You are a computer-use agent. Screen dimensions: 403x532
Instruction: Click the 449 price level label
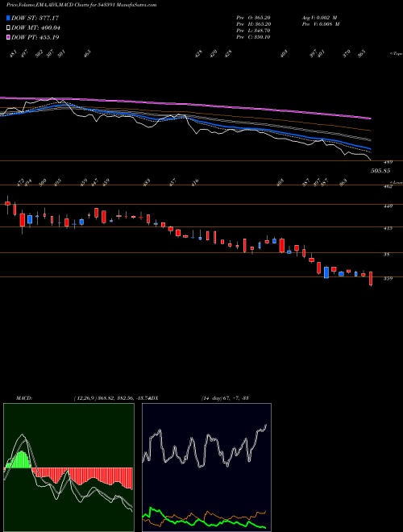point(388,206)
